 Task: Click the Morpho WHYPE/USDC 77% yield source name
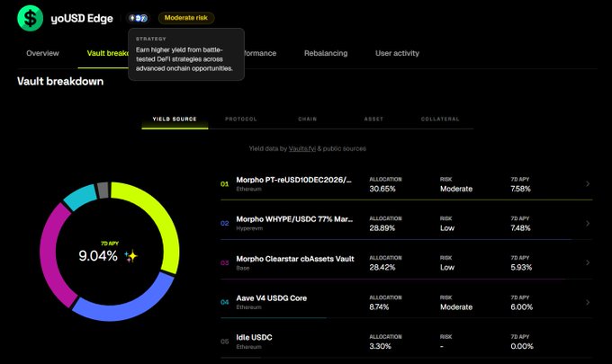coord(294,219)
